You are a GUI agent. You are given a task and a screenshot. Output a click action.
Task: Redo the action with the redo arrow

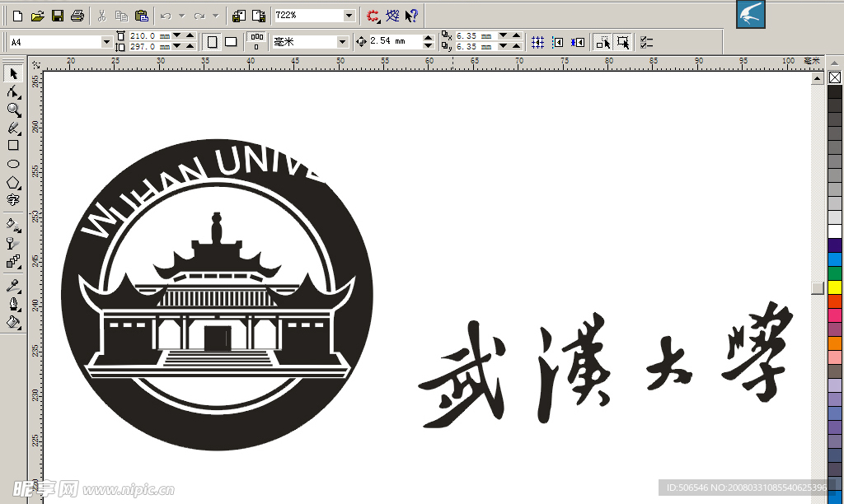199,16
